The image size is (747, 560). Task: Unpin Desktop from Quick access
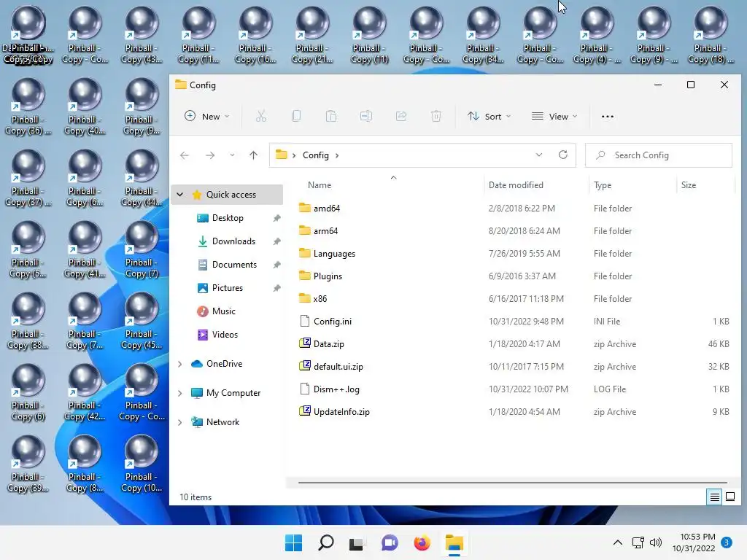[x=276, y=218]
